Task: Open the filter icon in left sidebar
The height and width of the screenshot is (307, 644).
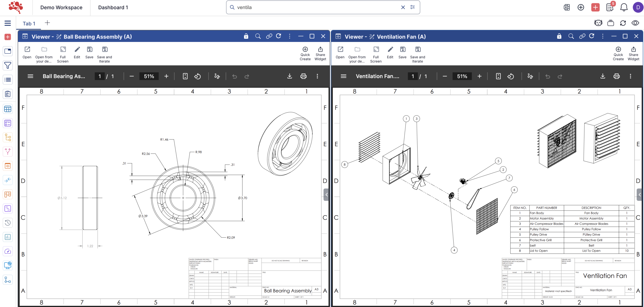Action: point(8,66)
